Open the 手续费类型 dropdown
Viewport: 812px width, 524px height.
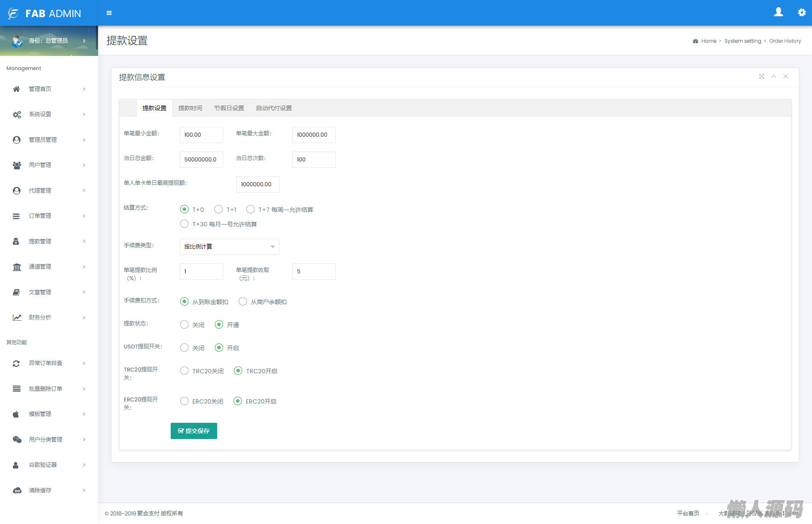point(229,247)
